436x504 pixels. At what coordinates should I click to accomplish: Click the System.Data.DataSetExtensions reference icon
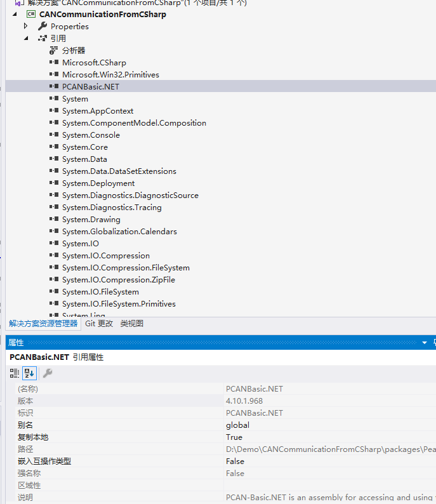54,171
